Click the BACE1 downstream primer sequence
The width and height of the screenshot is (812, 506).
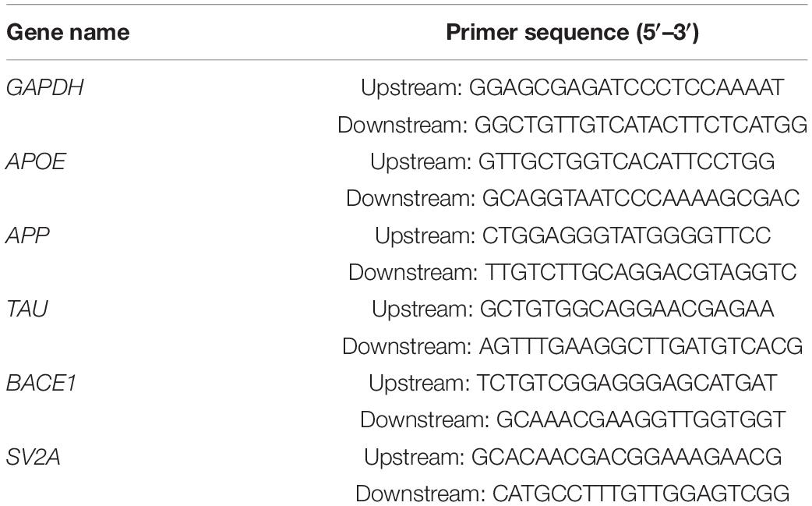click(572, 420)
